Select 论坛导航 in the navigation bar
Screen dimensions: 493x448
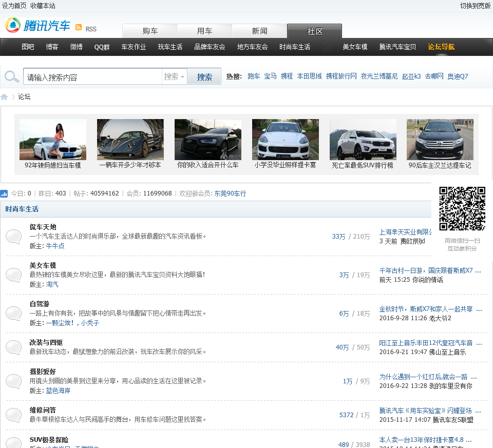441,47
